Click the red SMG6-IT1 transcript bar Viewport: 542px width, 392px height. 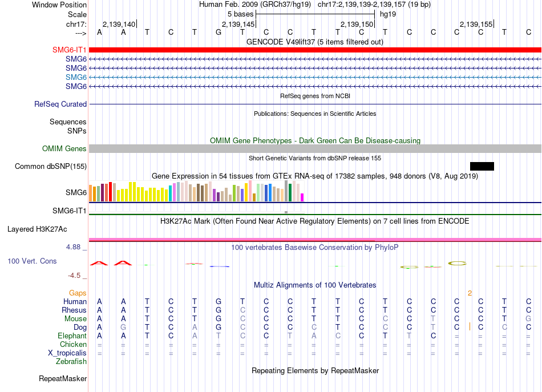point(315,50)
